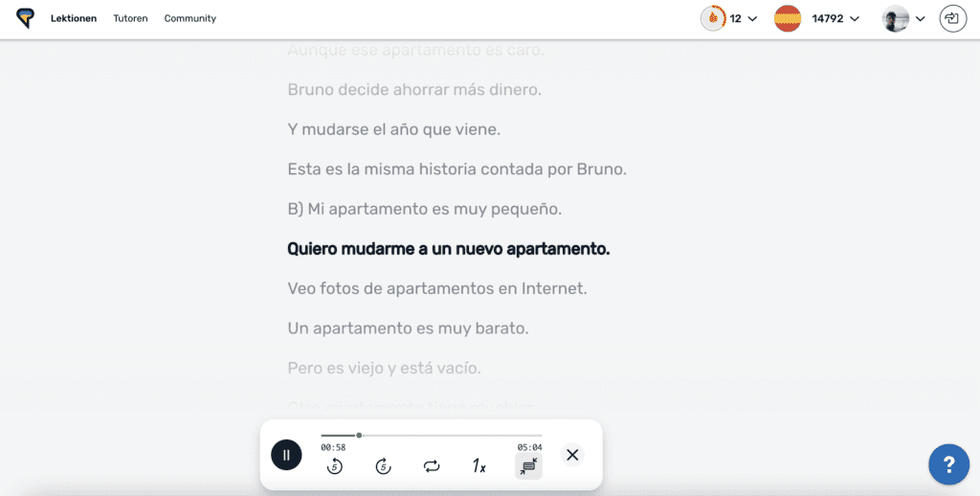Pause the audio playback
The image size is (980, 496).
click(x=286, y=455)
